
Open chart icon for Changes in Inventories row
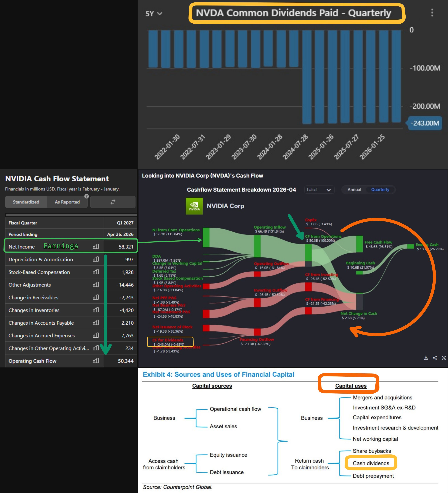[96, 310]
